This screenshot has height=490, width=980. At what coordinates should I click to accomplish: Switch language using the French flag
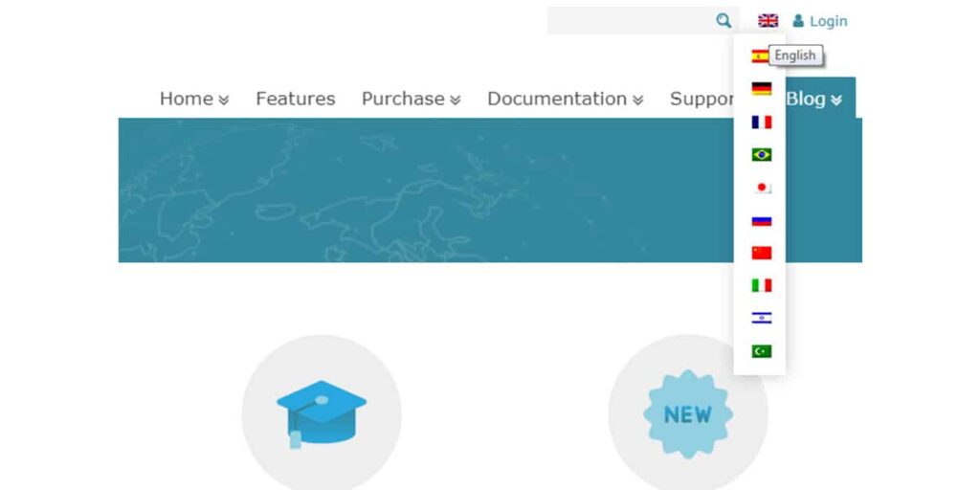(x=761, y=122)
